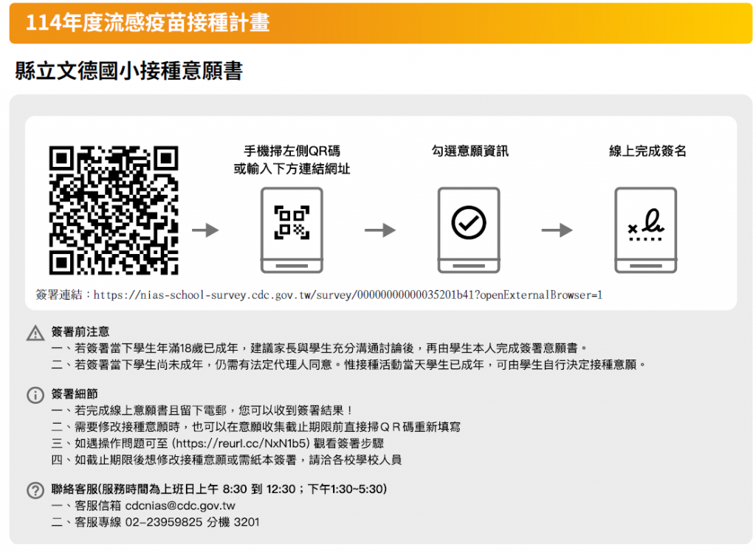Open the nias-school-survey.cdc.gov.tw signing link
756x553 pixels.
click(x=348, y=295)
